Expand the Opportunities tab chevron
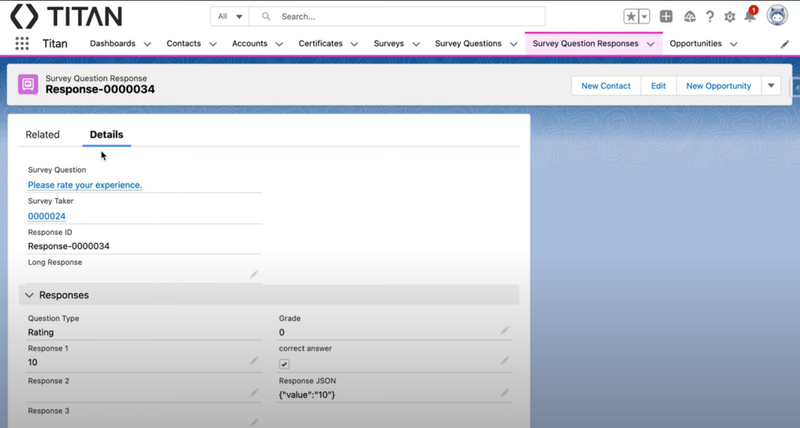 [734, 44]
